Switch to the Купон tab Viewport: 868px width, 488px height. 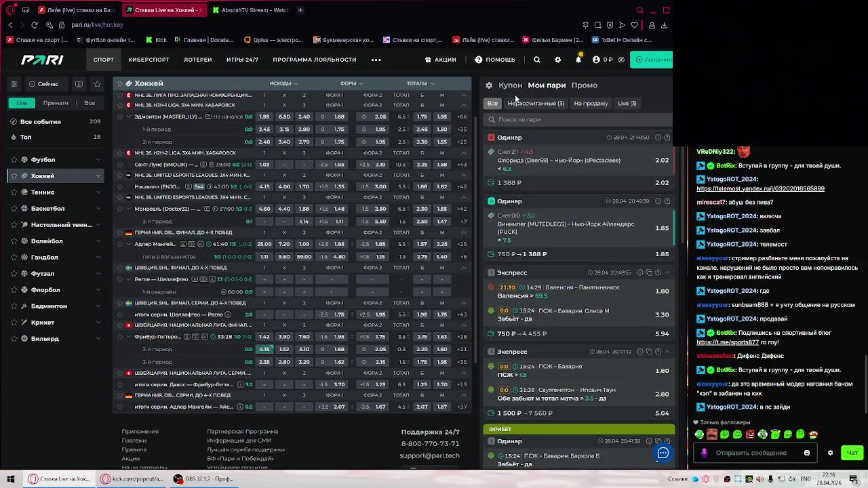pos(511,85)
